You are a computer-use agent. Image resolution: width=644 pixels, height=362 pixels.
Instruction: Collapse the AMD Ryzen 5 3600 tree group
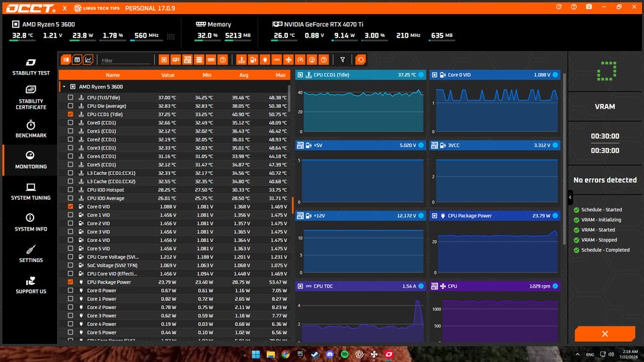click(64, 86)
